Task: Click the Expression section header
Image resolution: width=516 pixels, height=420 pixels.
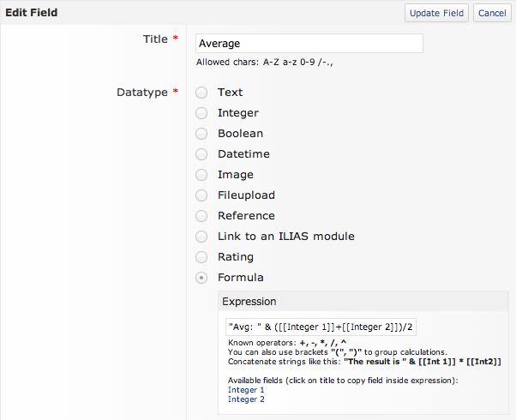Action: [x=249, y=302]
